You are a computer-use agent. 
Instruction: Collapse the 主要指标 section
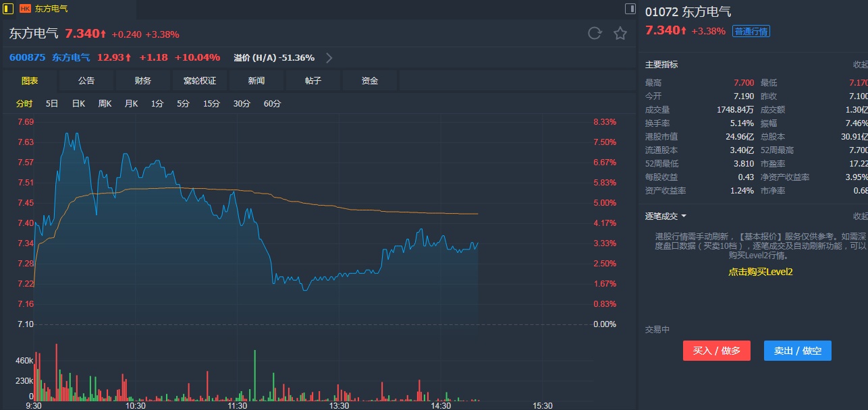[x=860, y=65]
